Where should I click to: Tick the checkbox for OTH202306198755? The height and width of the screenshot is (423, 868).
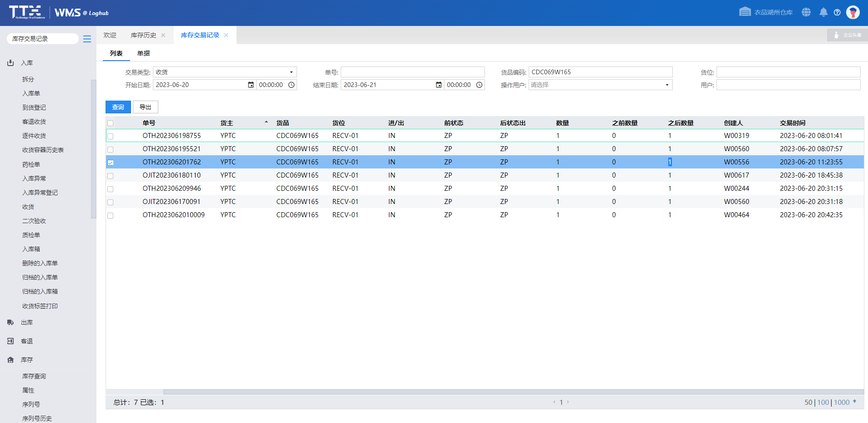point(111,136)
